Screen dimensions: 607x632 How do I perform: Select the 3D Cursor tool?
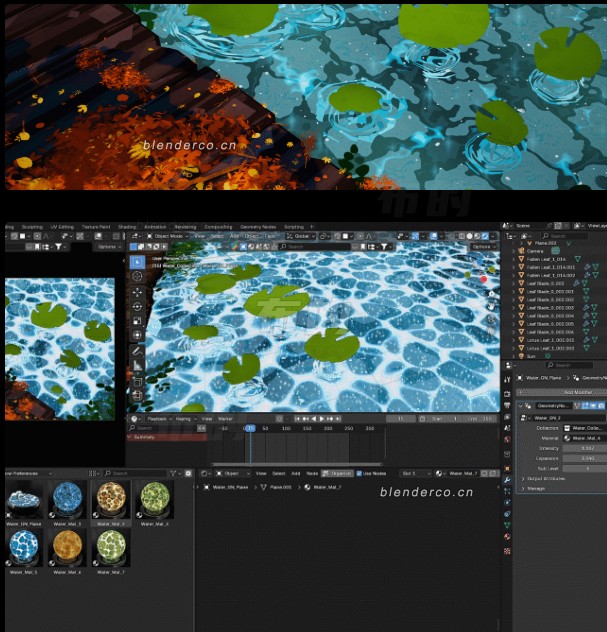tap(137, 276)
